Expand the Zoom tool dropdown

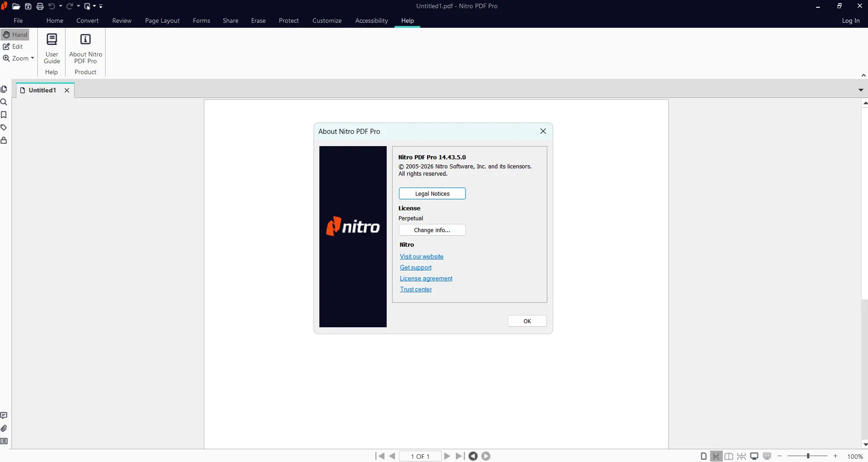coord(32,58)
